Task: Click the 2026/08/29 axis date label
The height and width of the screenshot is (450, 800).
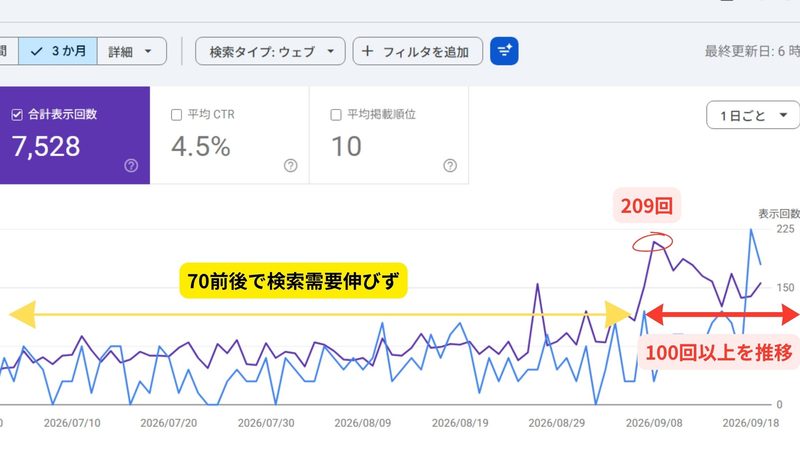Action: (557, 423)
